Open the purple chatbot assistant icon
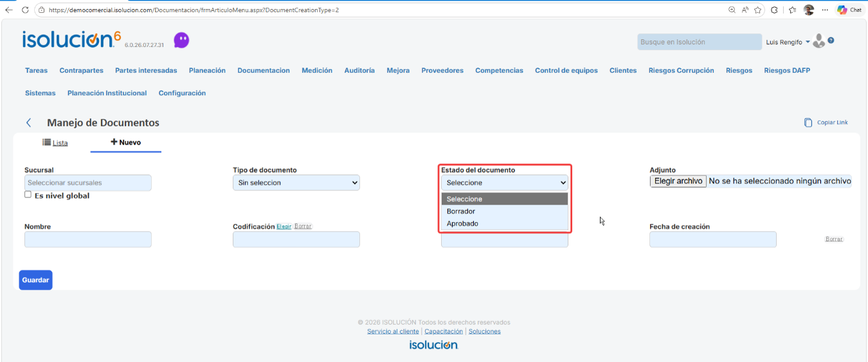Viewport: 868px width, 362px height. pyautogui.click(x=181, y=41)
